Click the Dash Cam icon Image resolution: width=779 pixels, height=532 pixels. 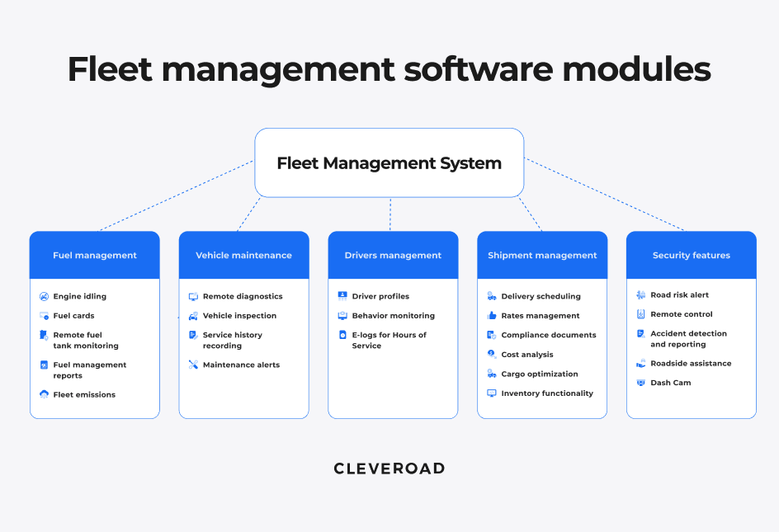pyautogui.click(x=641, y=383)
